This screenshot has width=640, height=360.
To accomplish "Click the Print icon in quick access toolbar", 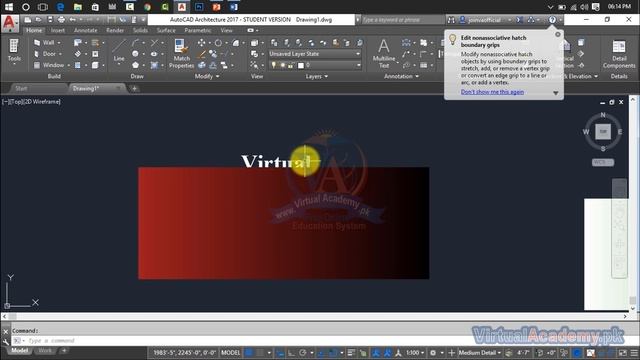I will coord(61,20).
